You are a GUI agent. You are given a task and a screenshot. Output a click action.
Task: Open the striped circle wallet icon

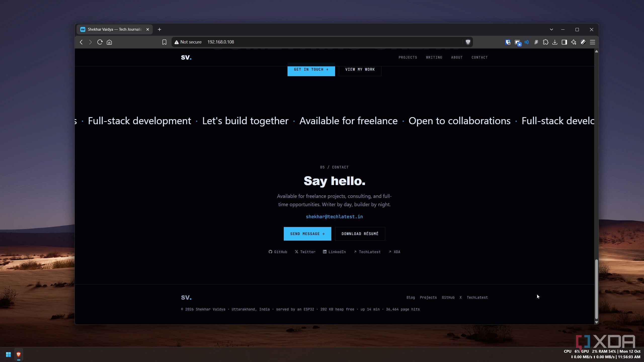[x=583, y=42]
